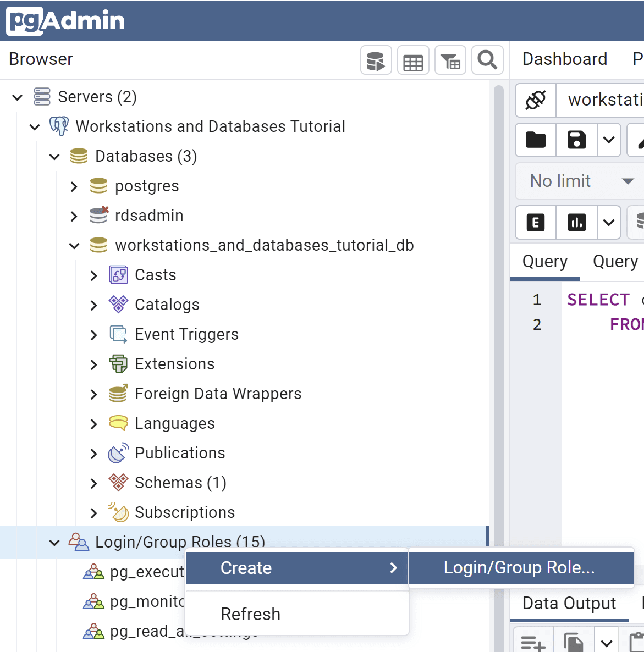Expand the postgres database node
The height and width of the screenshot is (652, 644).
74,186
